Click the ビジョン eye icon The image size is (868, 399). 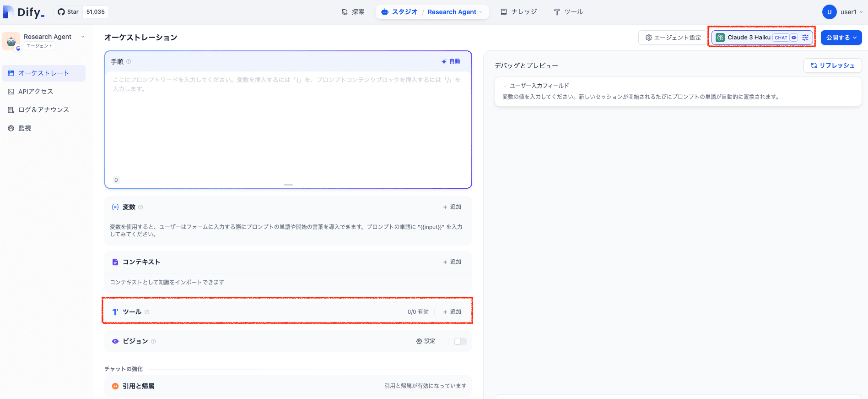115,341
